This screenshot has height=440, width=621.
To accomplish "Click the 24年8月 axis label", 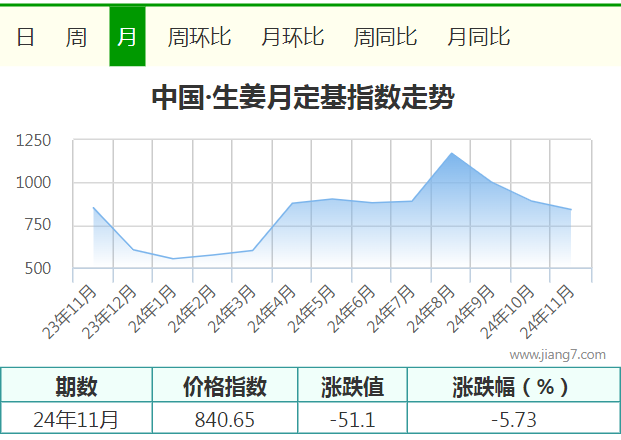I will point(431,309).
